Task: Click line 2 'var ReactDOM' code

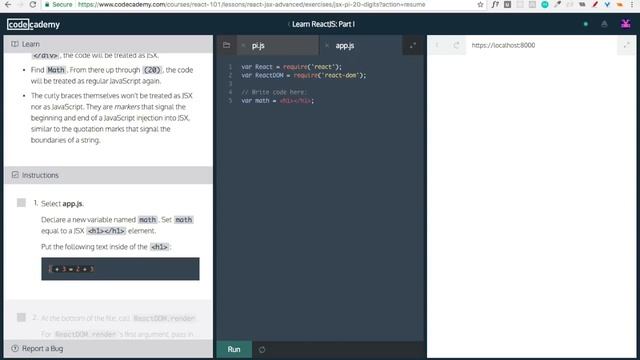Action: (x=304, y=75)
